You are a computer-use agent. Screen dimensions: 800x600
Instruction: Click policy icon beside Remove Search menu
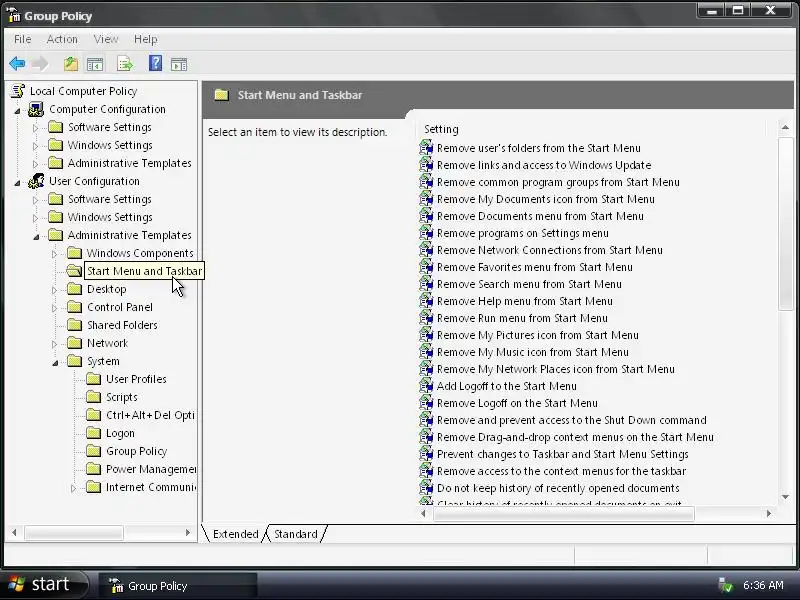pos(426,284)
